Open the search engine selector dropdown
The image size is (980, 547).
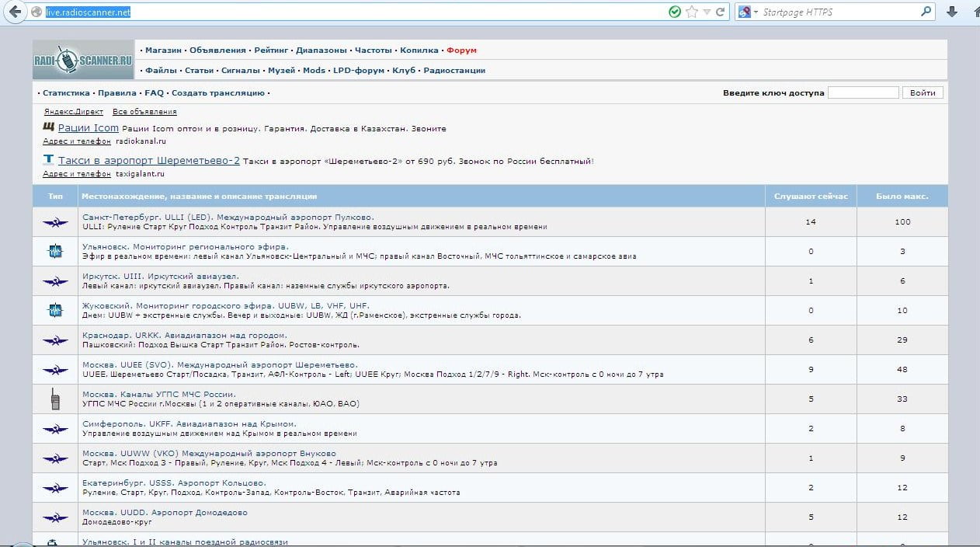point(749,12)
